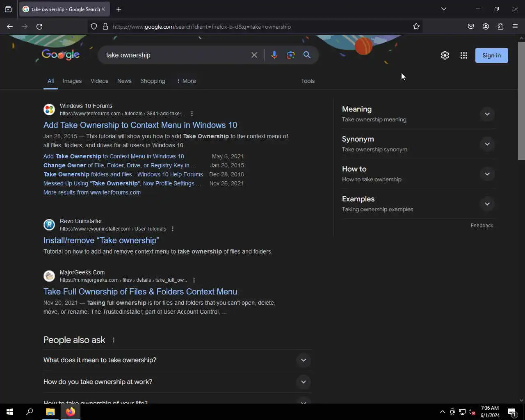Expand the Synonym panel

tap(418, 144)
